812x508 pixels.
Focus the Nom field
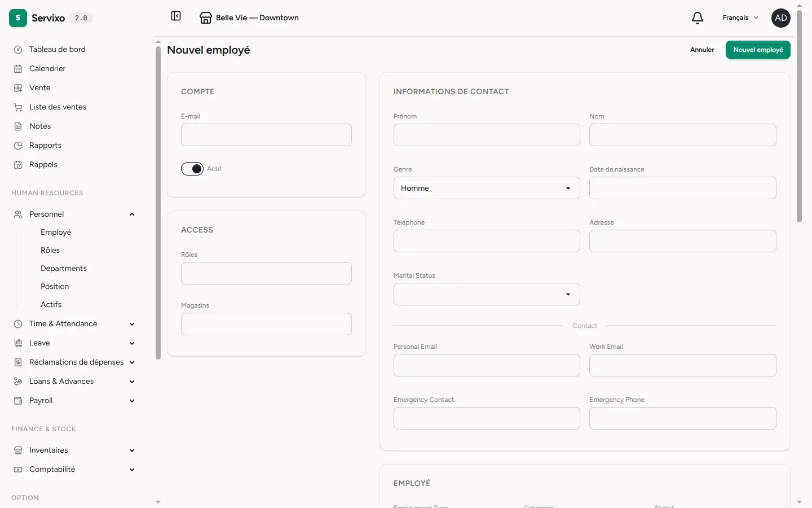[x=683, y=135]
